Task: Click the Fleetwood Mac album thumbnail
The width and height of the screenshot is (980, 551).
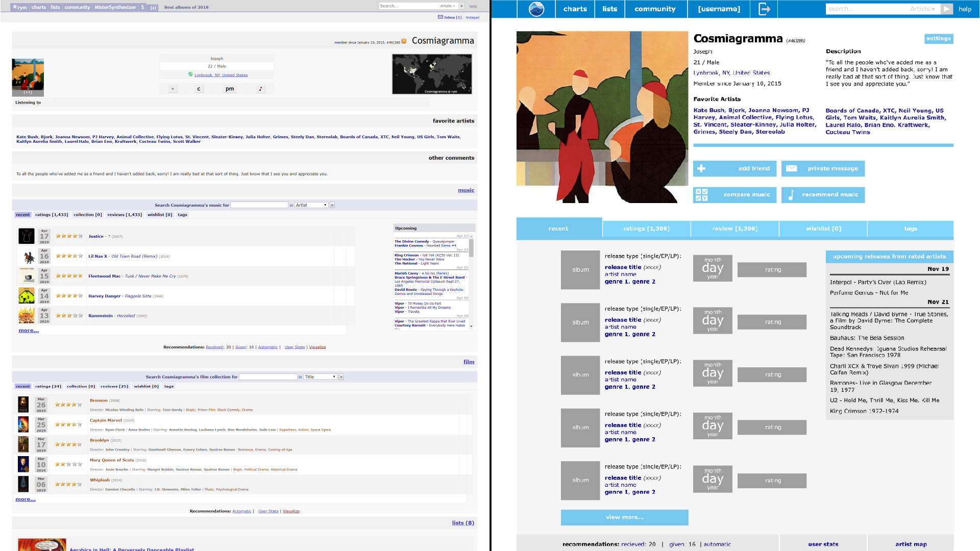Action: 27,276
